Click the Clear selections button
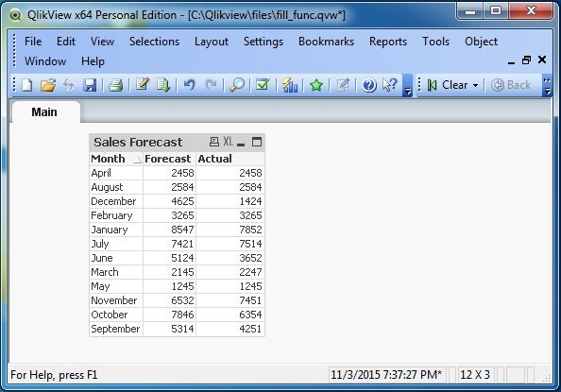561x392 pixels. [x=448, y=85]
